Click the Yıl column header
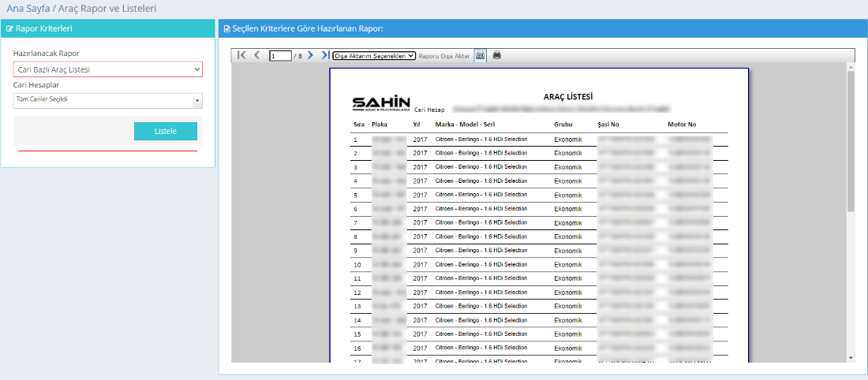 coord(417,125)
